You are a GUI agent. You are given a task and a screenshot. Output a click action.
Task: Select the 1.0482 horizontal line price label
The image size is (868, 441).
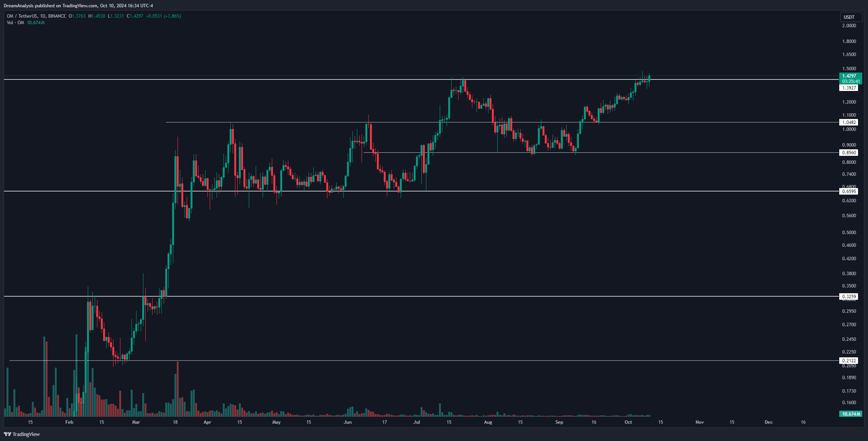coord(848,122)
